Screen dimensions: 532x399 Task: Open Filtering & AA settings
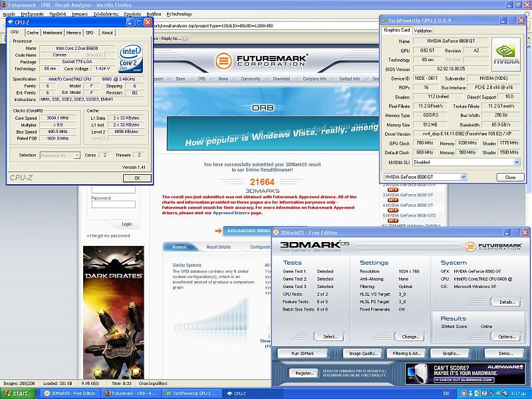click(406, 353)
